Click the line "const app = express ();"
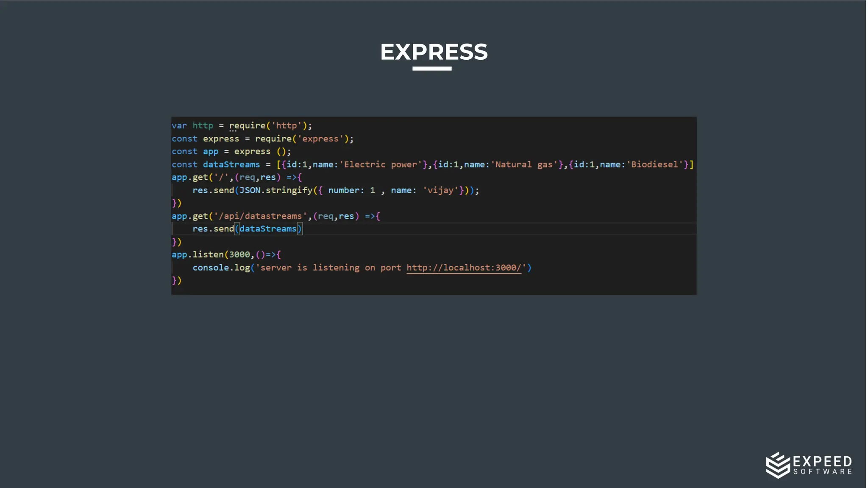Screen dimensions: 868x488 [231, 152]
